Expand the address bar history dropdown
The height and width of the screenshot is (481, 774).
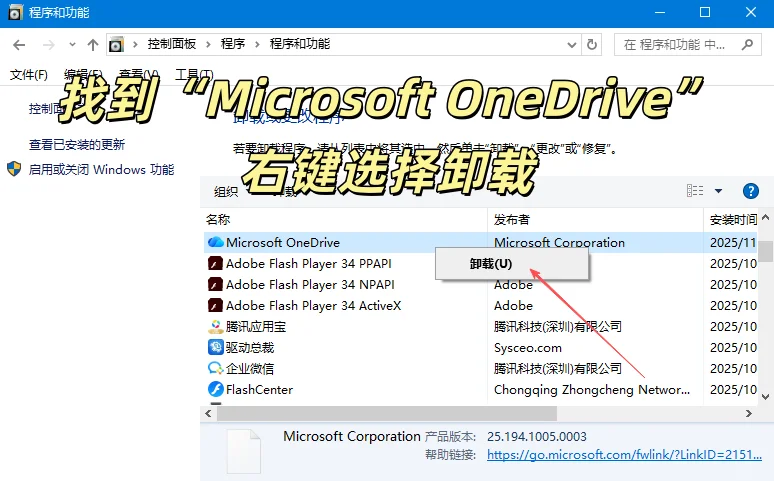[x=572, y=45]
